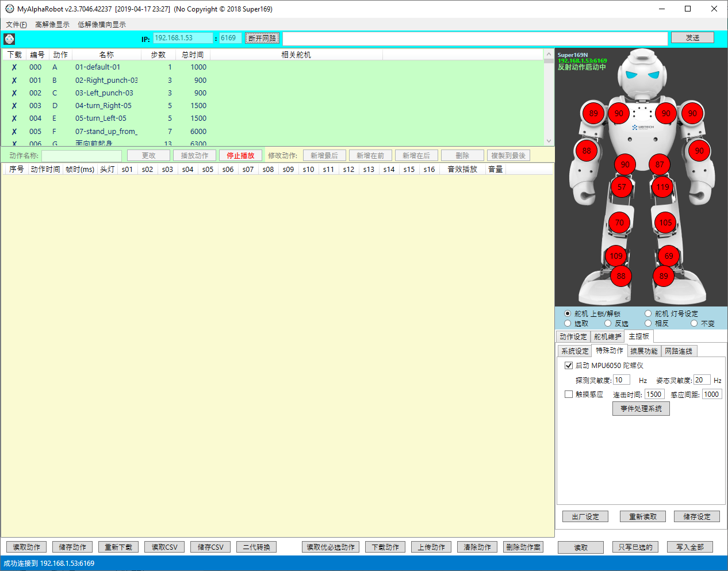Select servo 57 on the robot diagram

622,187
